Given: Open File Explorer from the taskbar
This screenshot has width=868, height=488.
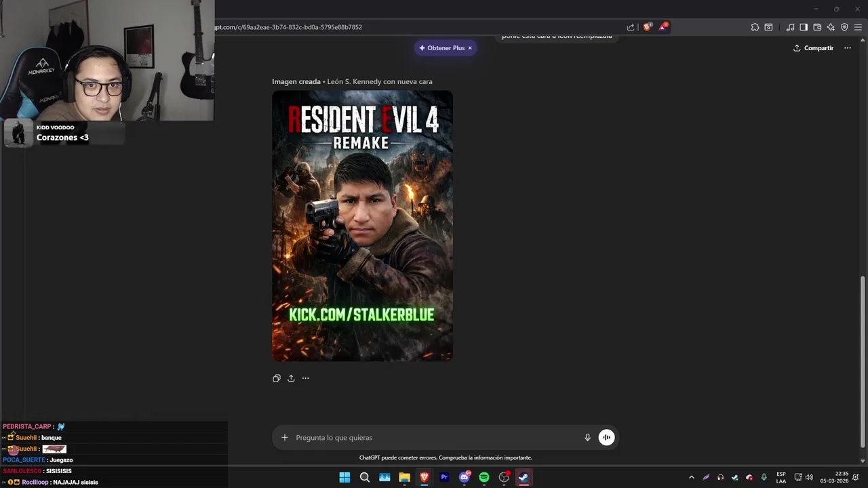Looking at the screenshot, I should [x=404, y=477].
